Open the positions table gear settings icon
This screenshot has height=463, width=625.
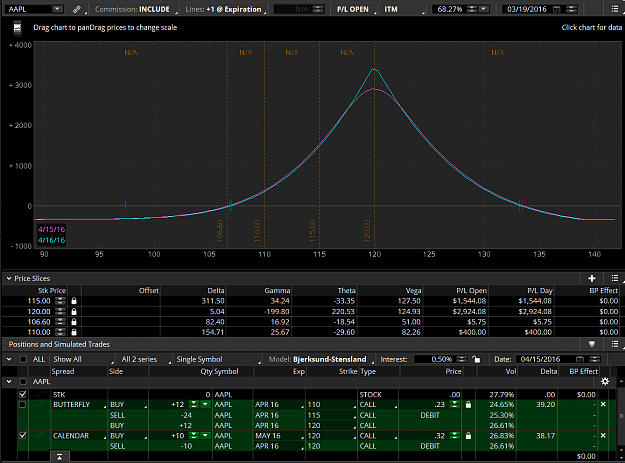(605, 381)
